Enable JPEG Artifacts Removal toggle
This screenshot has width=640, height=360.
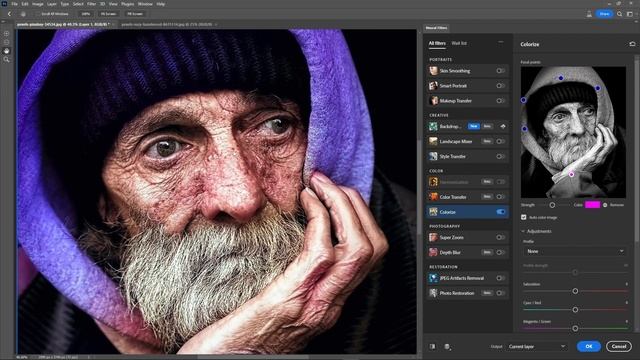click(500, 278)
